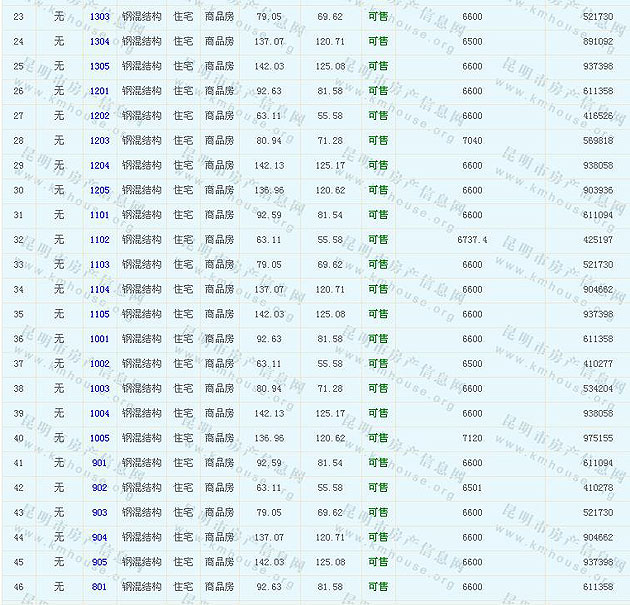This screenshot has height=605, width=630.
Task: Click room number 1304
Action: click(99, 42)
